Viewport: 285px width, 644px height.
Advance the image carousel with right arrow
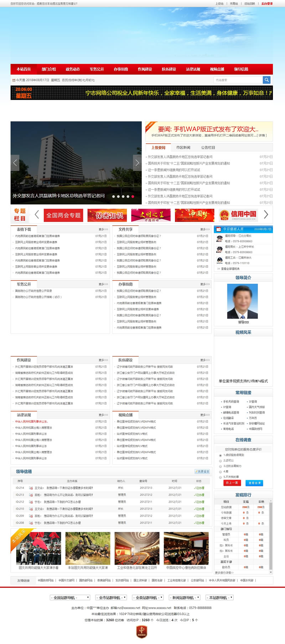click(x=137, y=163)
